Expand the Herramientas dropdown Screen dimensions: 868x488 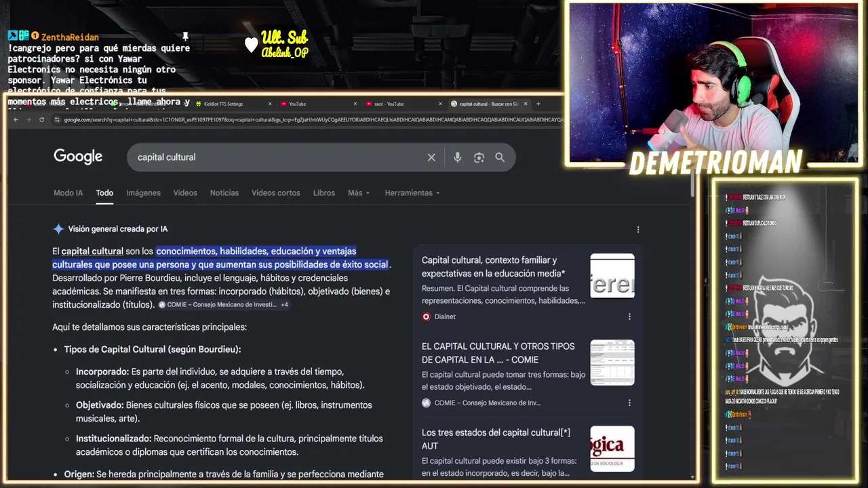pos(412,193)
